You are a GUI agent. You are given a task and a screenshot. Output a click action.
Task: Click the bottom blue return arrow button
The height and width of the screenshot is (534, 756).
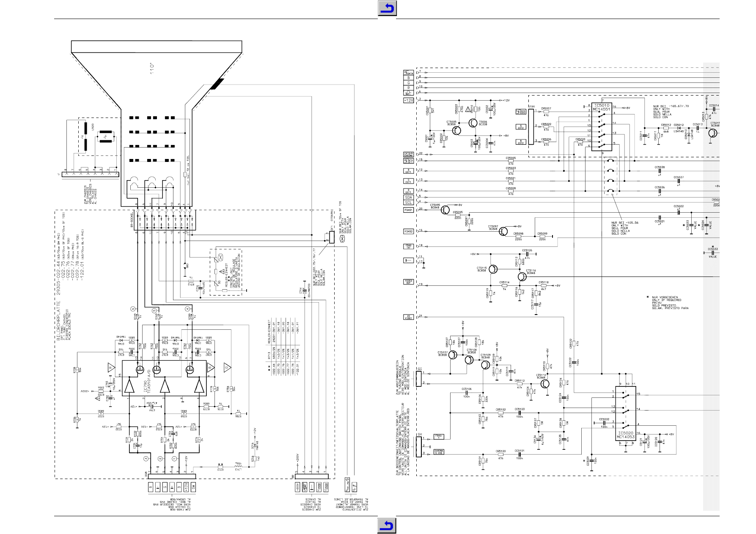click(386, 526)
